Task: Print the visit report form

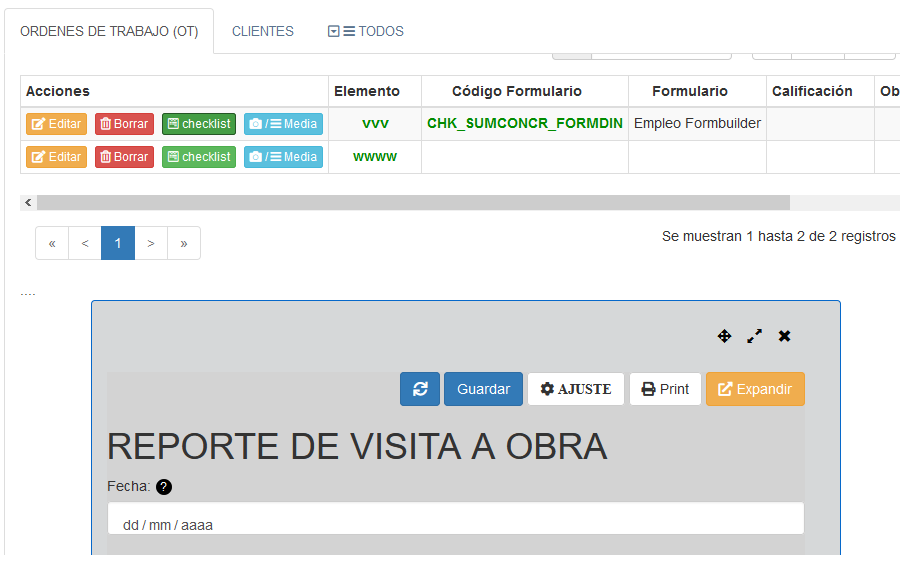Action: [665, 389]
